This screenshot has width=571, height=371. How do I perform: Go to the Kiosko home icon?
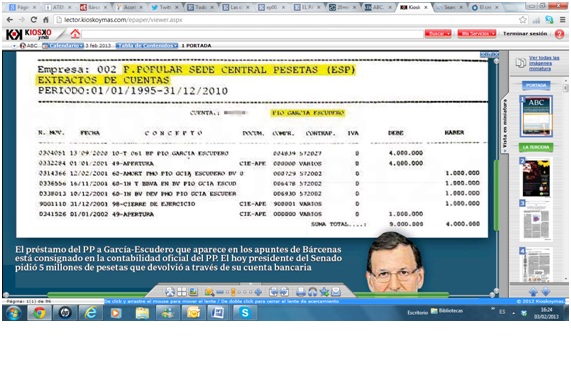click(x=75, y=33)
